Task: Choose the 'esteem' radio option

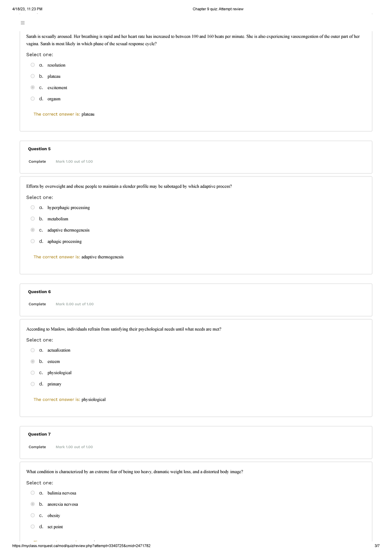Action: [x=33, y=361]
